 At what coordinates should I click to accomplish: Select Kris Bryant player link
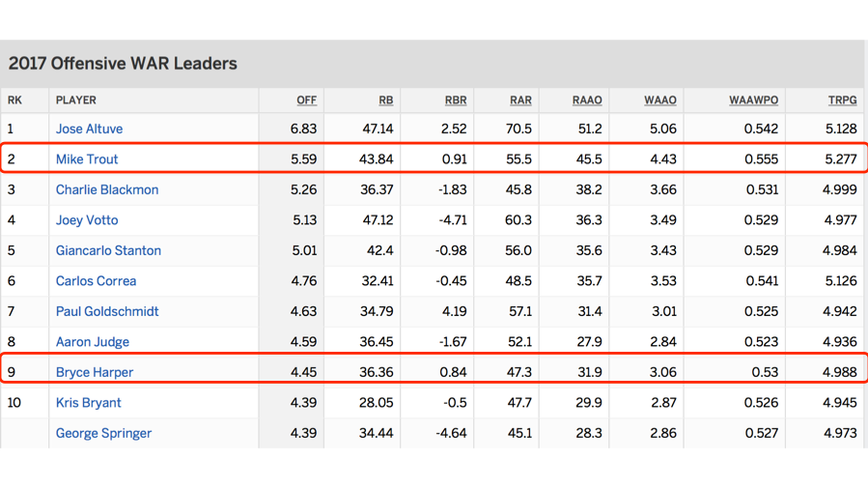point(88,403)
